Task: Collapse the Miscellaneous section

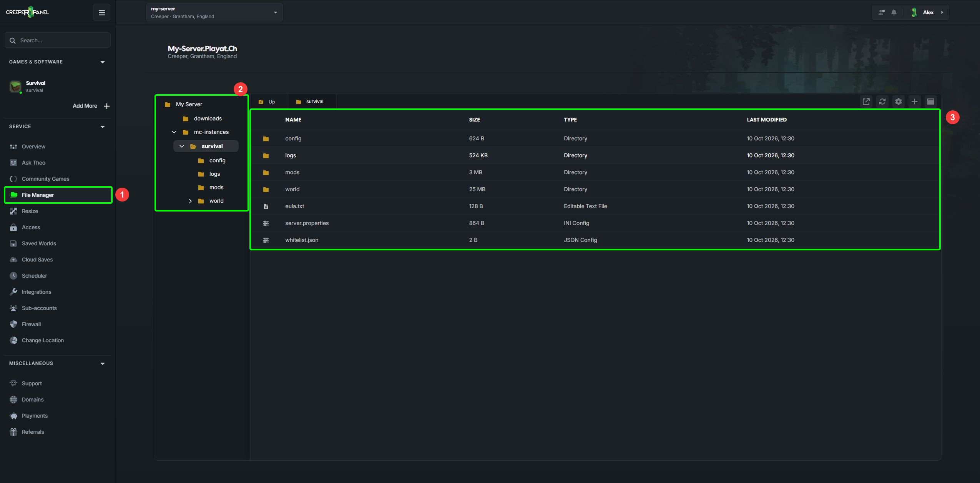Action: tap(103, 363)
